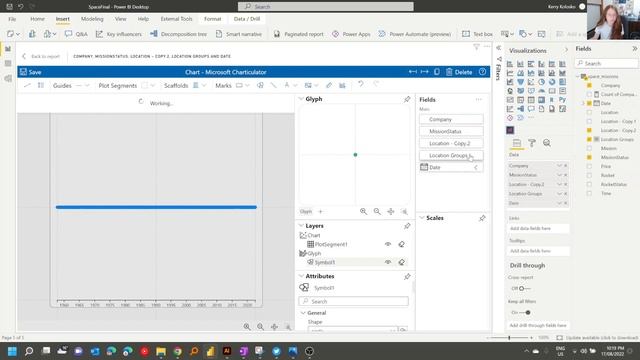Check the Mission field checkbox
640x360 pixels.
pos(589,148)
